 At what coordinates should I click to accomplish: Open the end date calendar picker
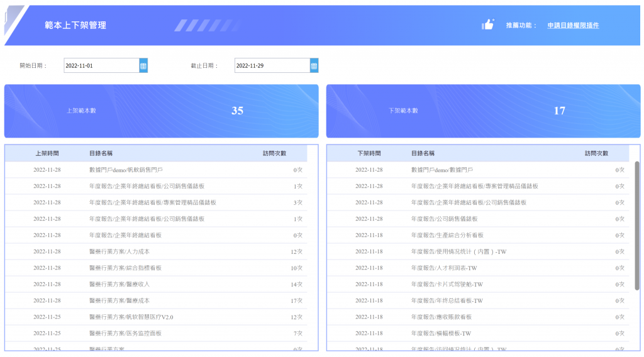point(314,65)
